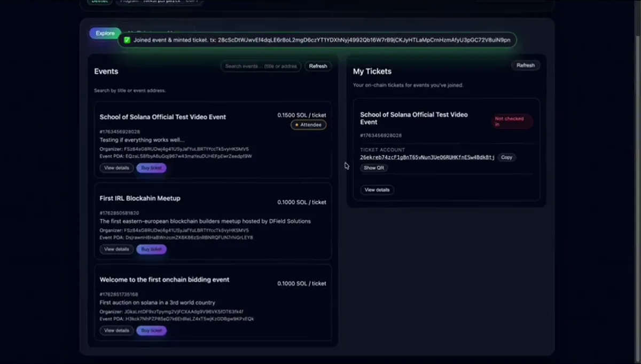Click the My Tickets panel heading

click(x=372, y=71)
